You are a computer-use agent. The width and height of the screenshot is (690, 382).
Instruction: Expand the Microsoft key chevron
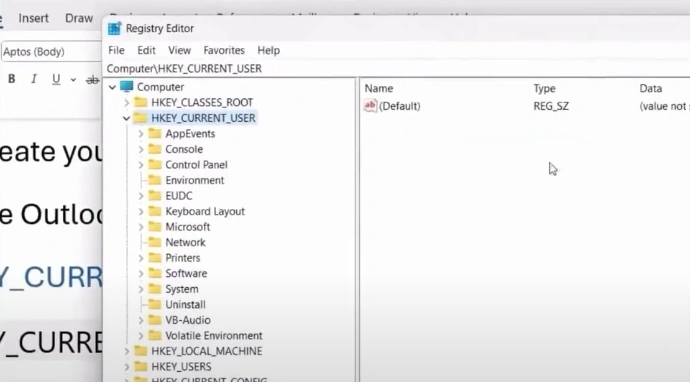point(141,227)
